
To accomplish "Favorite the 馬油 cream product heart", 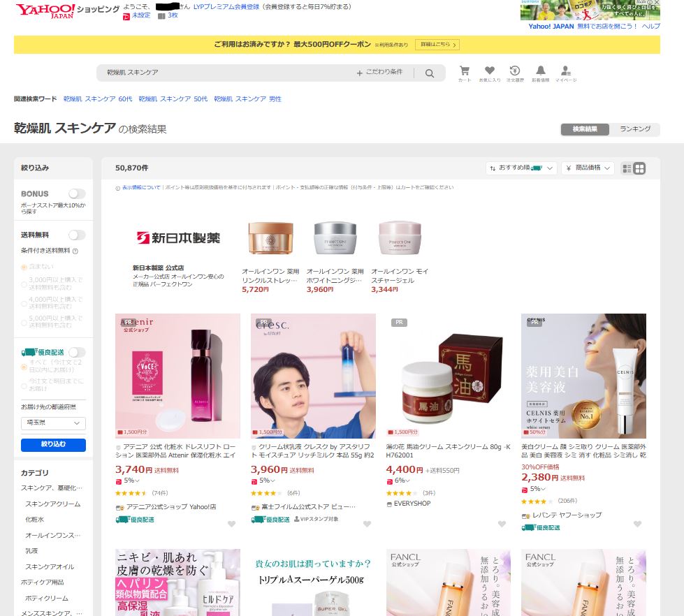I will pyautogui.click(x=502, y=524).
